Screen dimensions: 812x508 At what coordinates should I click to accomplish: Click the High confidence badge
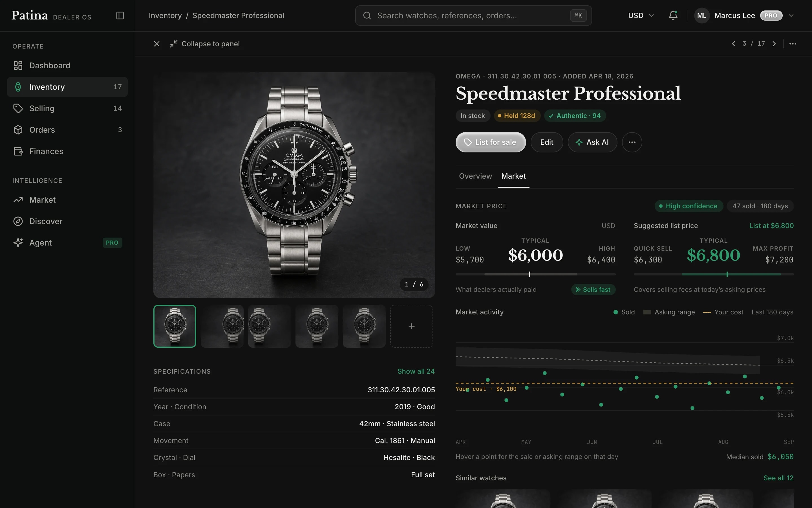[688, 206]
